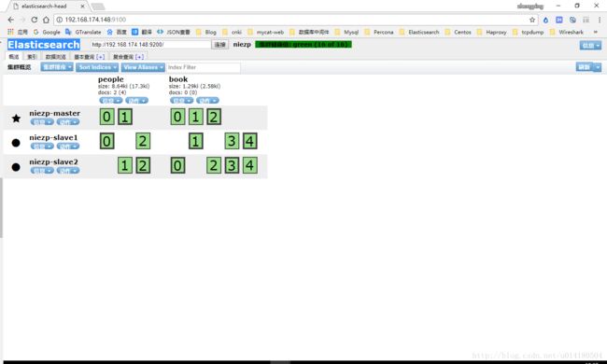Open the 集群排序 cluster sort dropdown

coord(57,67)
